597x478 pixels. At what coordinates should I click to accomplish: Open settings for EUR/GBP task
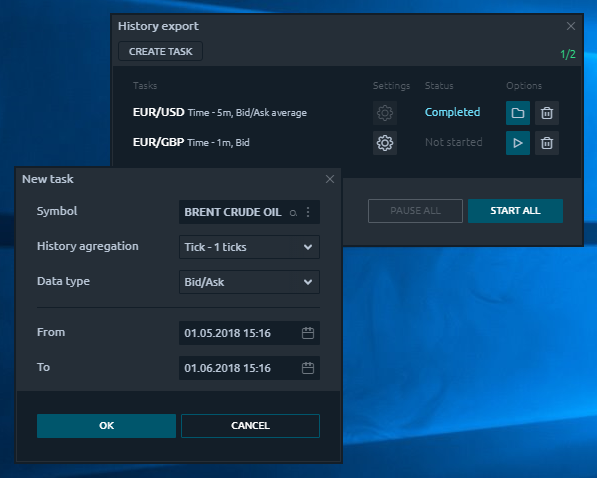click(x=385, y=143)
